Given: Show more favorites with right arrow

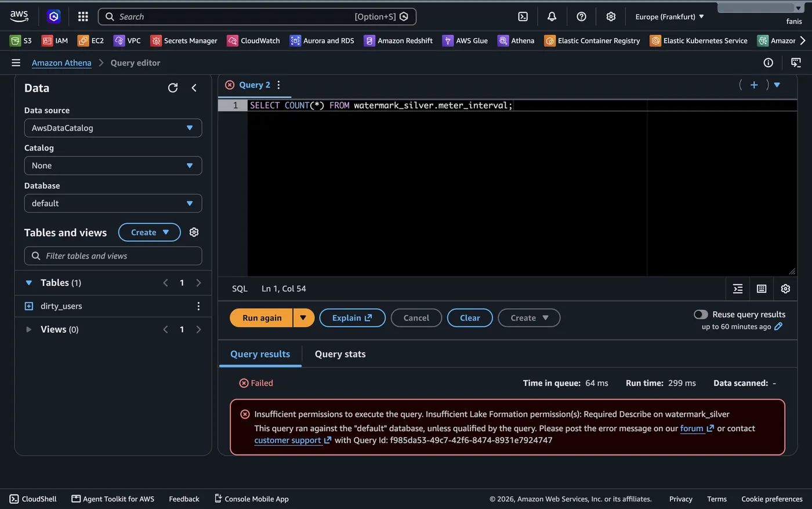Looking at the screenshot, I should point(803,41).
